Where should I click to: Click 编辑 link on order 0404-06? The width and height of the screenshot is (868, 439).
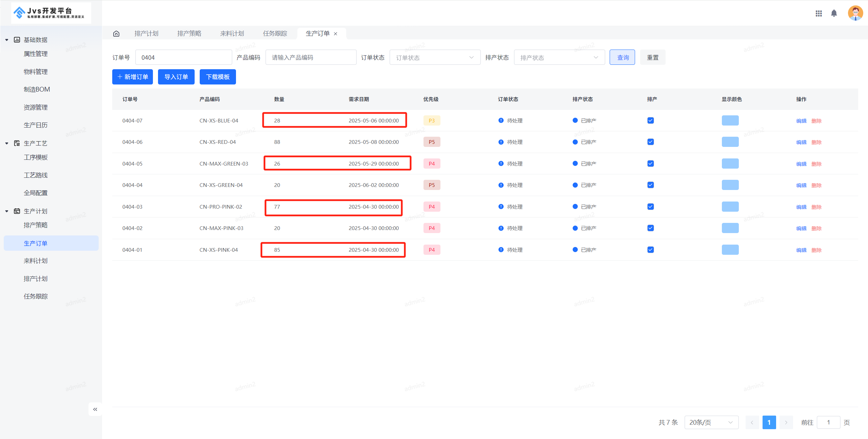[801, 142]
